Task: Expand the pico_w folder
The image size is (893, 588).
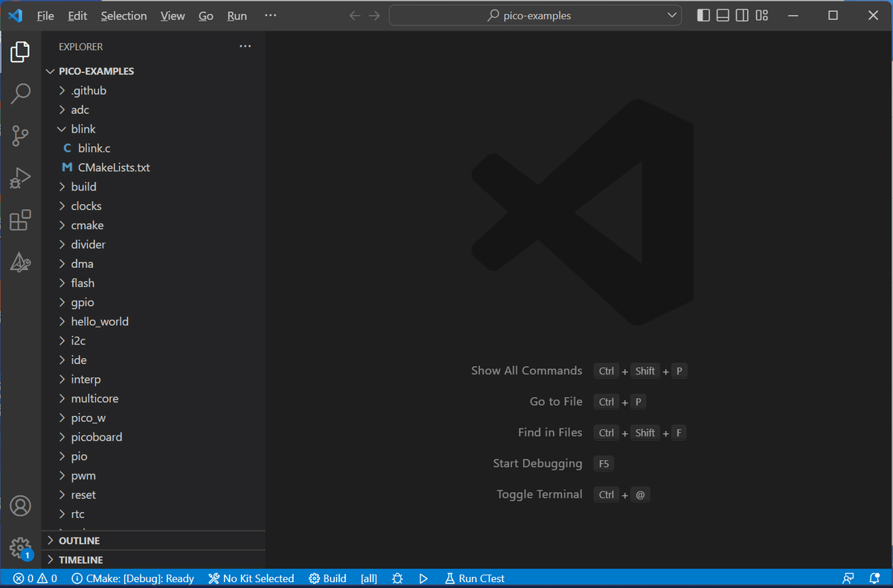Action: 153,418
